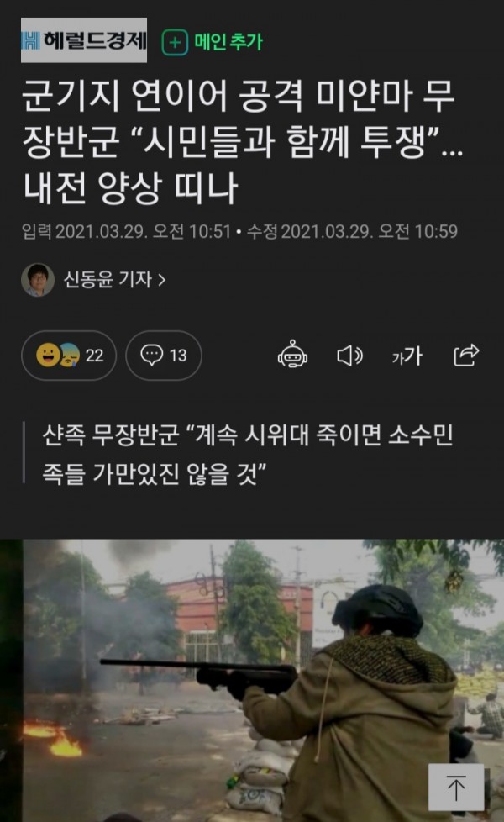Open the AI summary robot icon
Screen dimensions: 504x822
(x=292, y=355)
